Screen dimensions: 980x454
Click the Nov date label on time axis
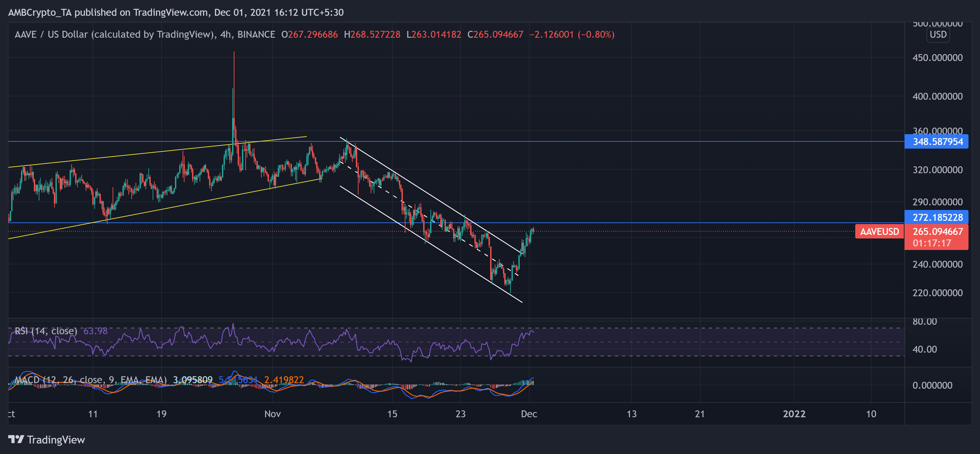click(x=272, y=414)
